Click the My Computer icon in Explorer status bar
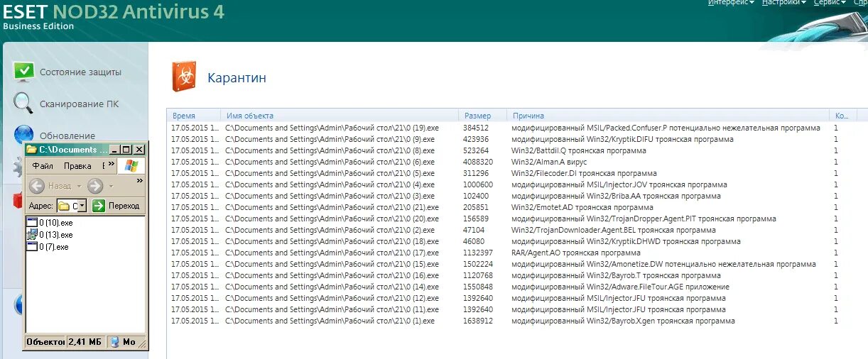Screen dimensions: 868x359 point(114,342)
